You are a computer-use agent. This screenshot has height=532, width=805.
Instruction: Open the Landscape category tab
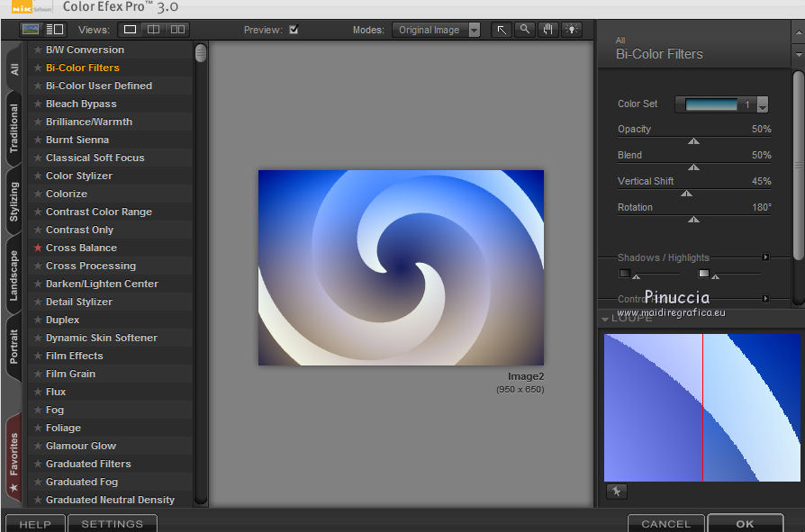[x=14, y=275]
